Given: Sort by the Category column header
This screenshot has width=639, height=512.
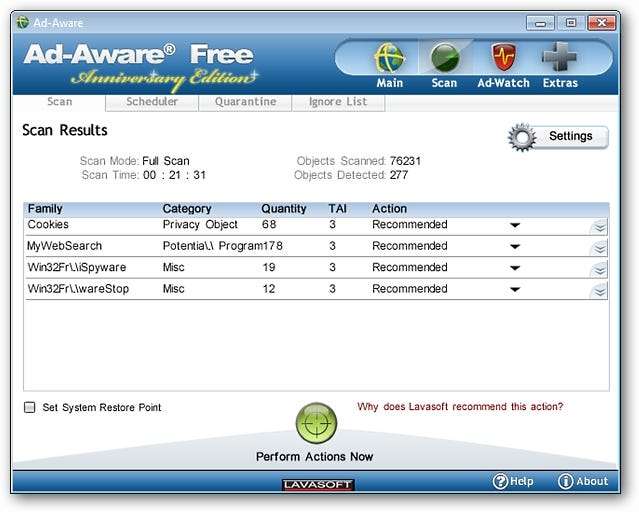Looking at the screenshot, I should click(187, 209).
